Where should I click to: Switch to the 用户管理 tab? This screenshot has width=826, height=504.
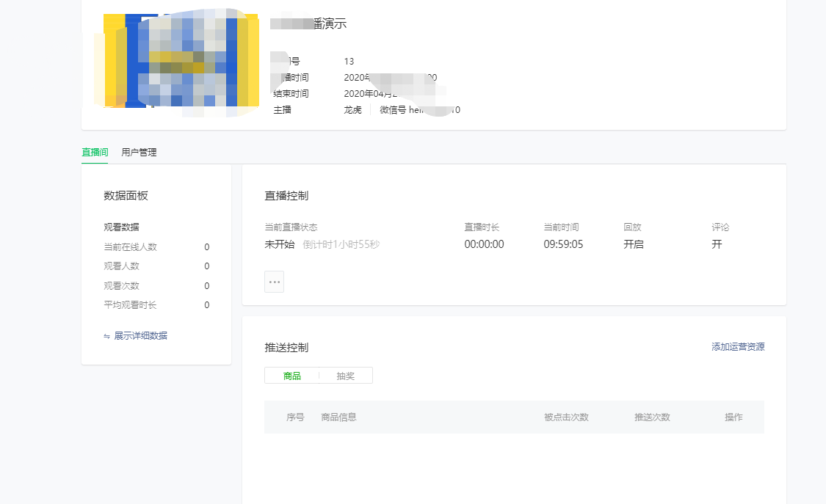point(139,152)
